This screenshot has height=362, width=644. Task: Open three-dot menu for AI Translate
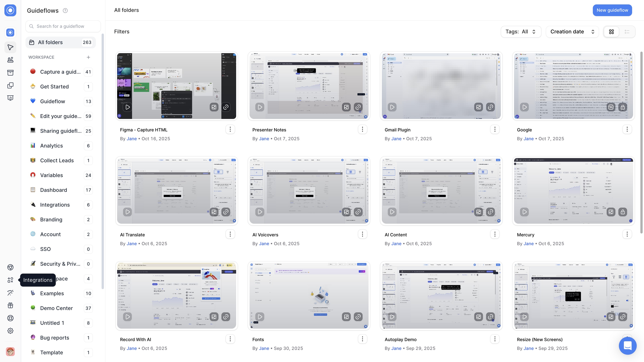pyautogui.click(x=230, y=234)
